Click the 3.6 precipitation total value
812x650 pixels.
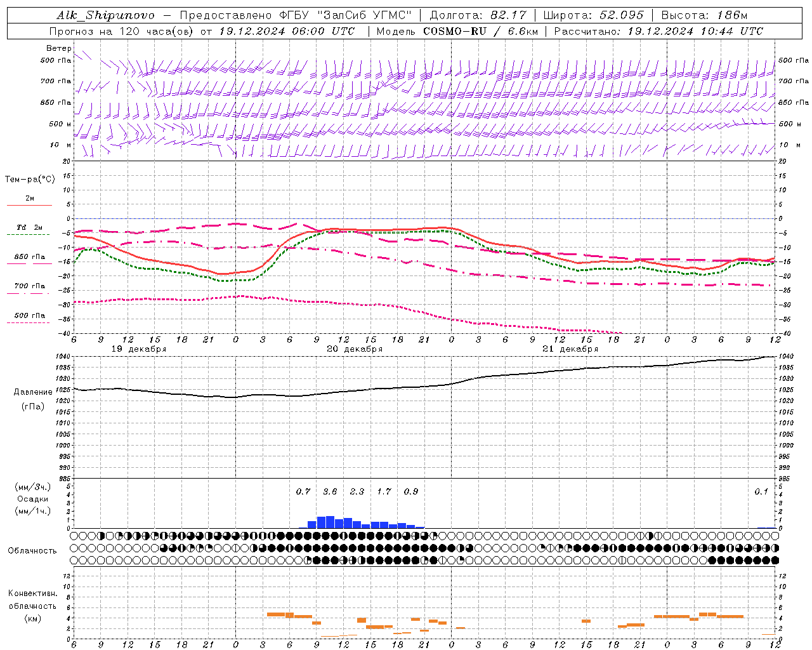pyautogui.click(x=330, y=491)
